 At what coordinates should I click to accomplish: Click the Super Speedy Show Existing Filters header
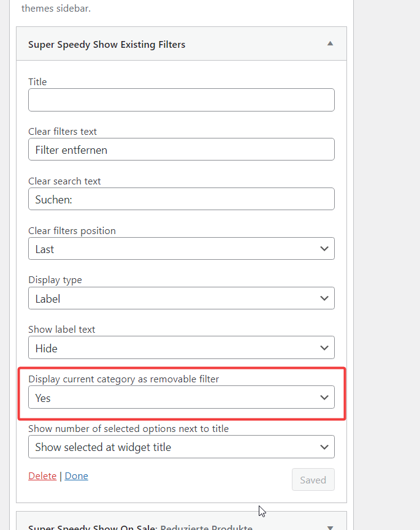[107, 44]
